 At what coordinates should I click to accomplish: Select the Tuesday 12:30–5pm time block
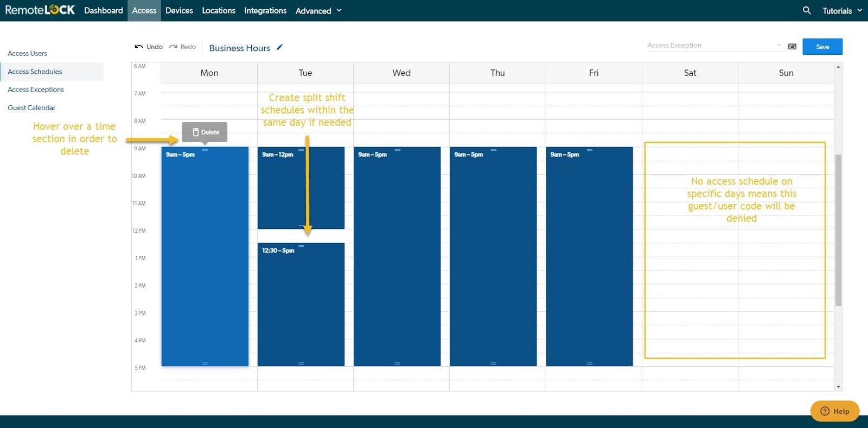pos(301,304)
